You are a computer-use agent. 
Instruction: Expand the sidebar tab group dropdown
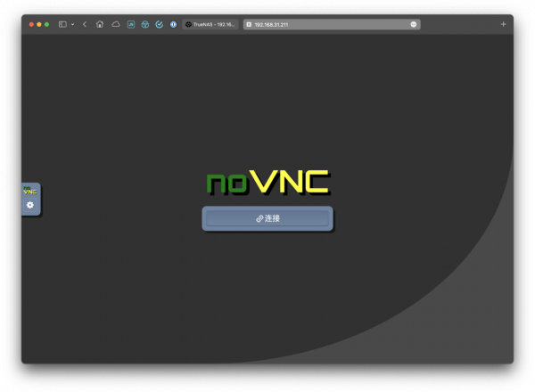pyautogui.click(x=72, y=24)
